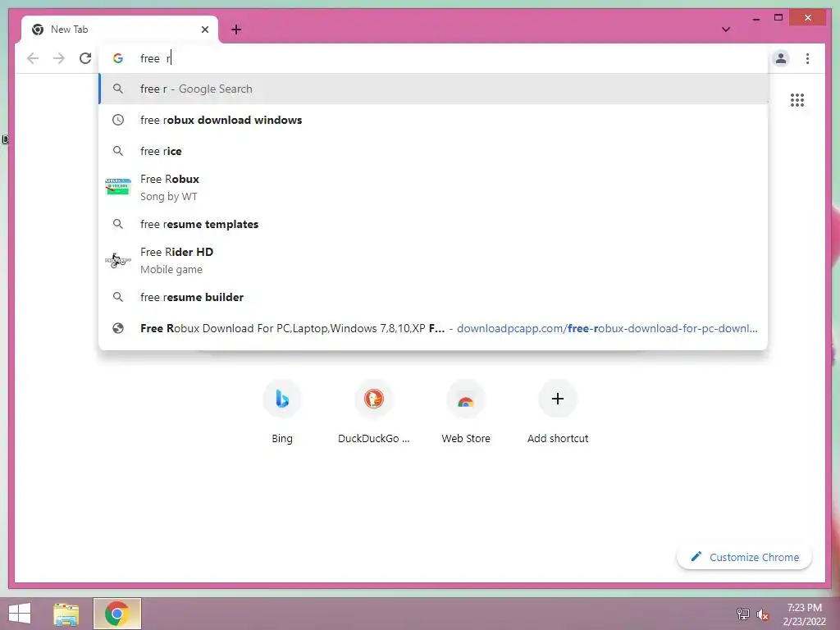Click search magnifier next to 'free resume builder'
Image resolution: width=840 pixels, height=630 pixels.
pos(118,297)
